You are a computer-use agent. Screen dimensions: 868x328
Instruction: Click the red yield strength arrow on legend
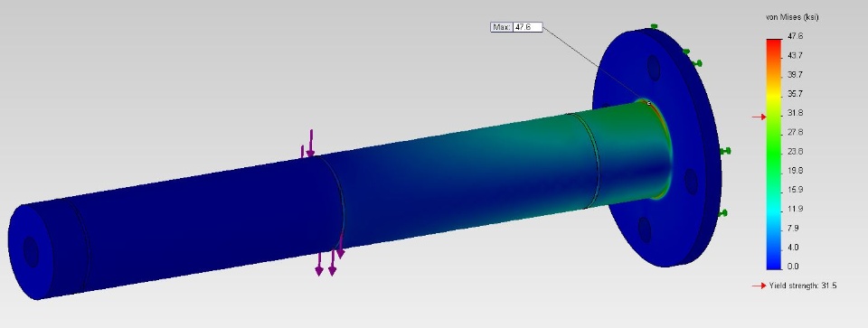[759, 117]
